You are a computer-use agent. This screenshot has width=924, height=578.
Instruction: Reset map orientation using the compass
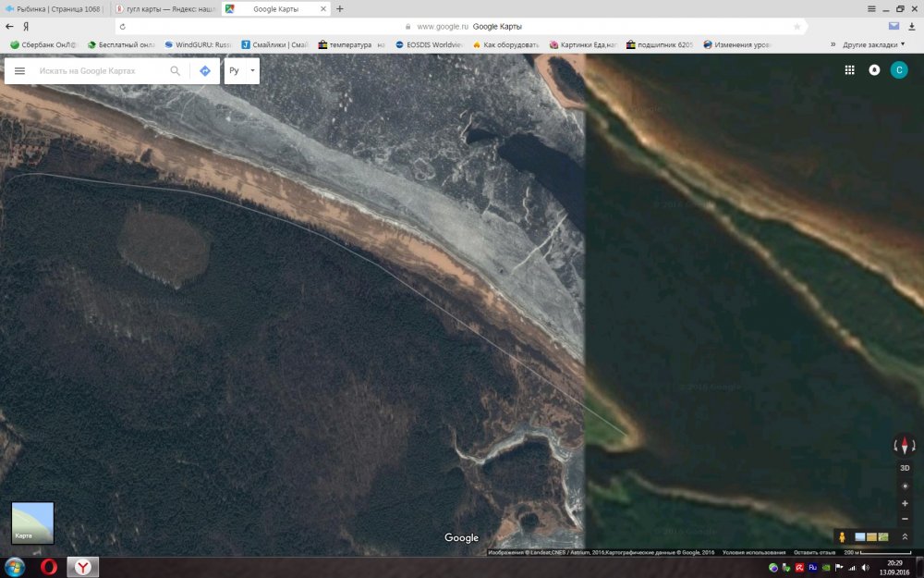click(905, 446)
